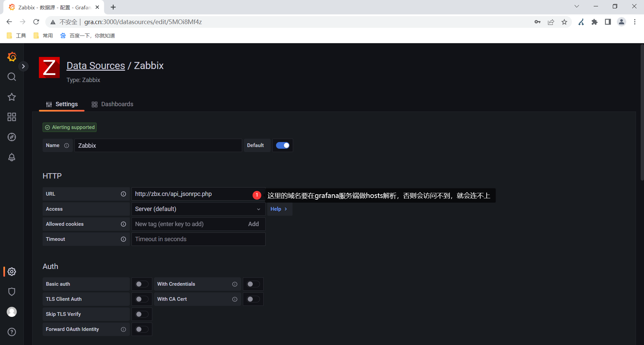Click info icon for With CA Cert
This screenshot has height=345, width=644.
click(235, 299)
